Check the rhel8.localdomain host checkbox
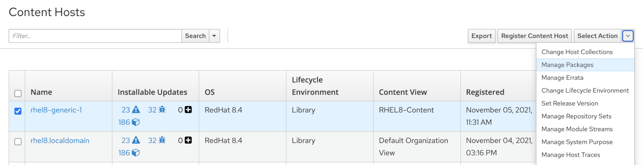644x165 pixels. pyautogui.click(x=18, y=142)
